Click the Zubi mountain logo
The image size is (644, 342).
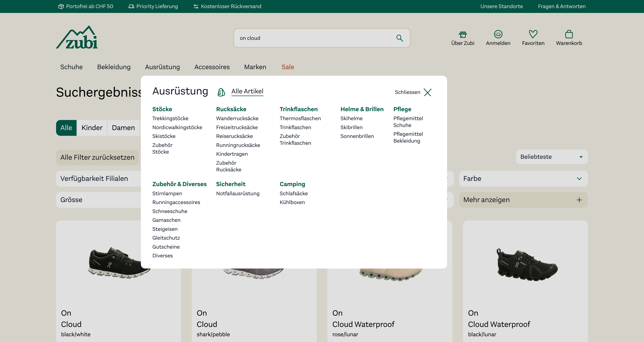[77, 38]
